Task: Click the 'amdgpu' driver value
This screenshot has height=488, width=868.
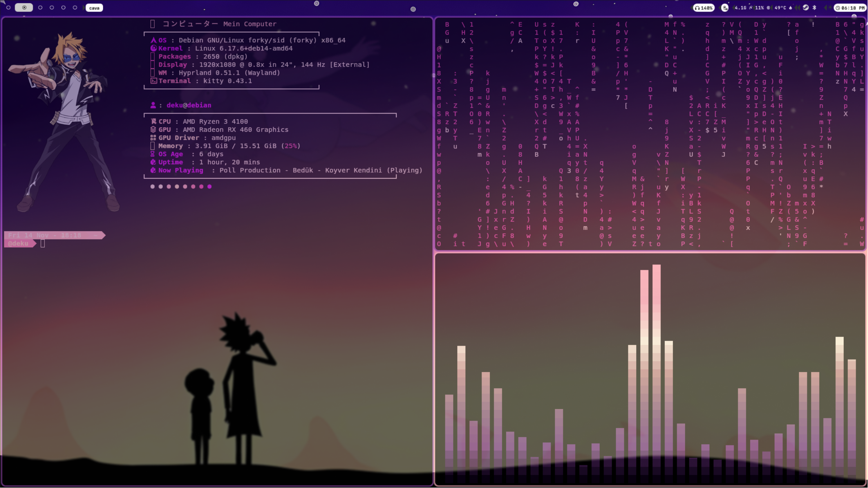Action: coord(223,138)
